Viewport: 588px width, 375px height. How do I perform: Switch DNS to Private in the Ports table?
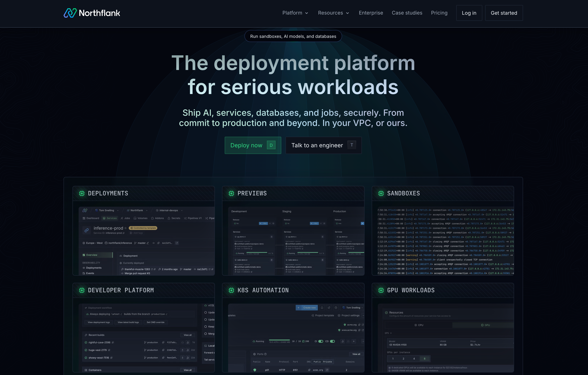[x=327, y=362]
